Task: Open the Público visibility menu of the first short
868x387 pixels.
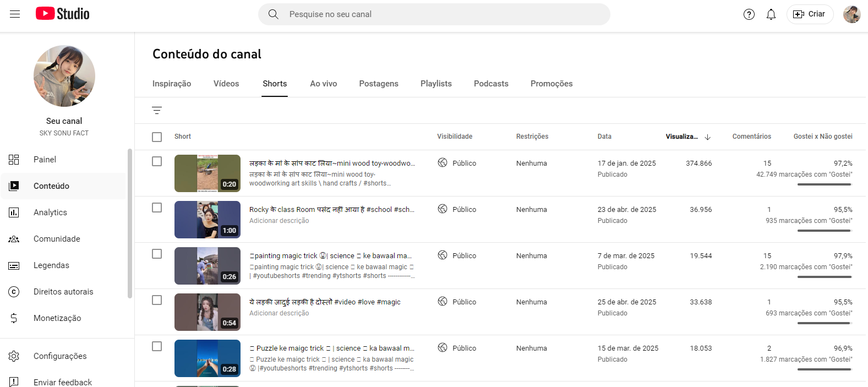Action: click(457, 163)
